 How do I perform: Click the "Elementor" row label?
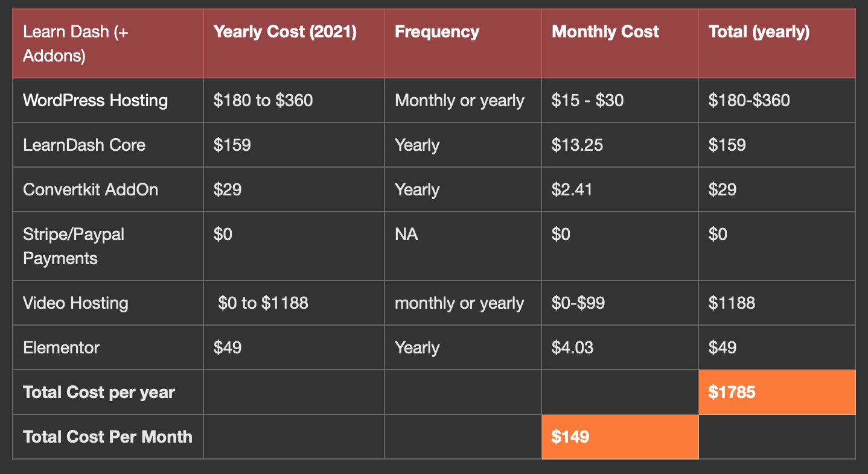pyautogui.click(x=61, y=347)
